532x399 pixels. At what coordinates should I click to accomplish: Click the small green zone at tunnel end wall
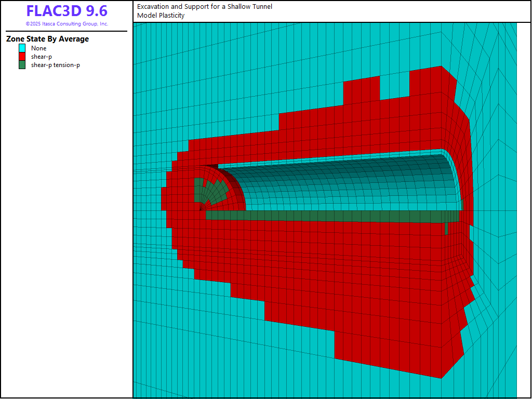[x=446, y=229]
